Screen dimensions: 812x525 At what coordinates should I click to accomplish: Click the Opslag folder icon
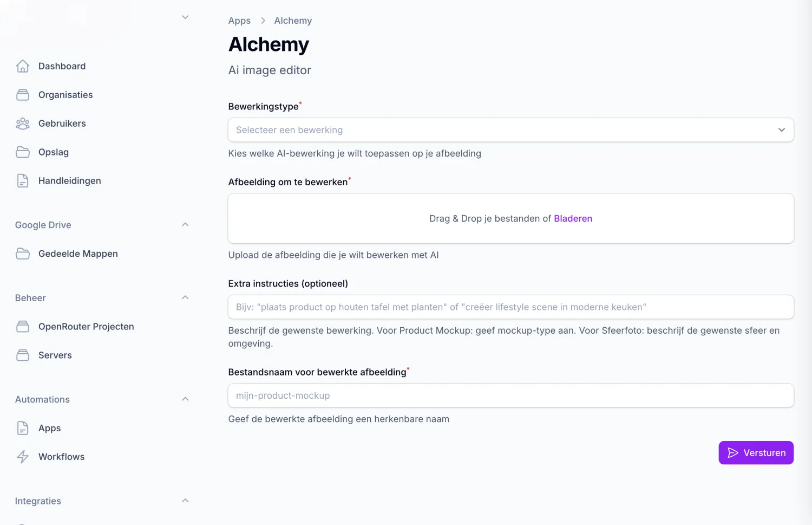[x=23, y=152]
